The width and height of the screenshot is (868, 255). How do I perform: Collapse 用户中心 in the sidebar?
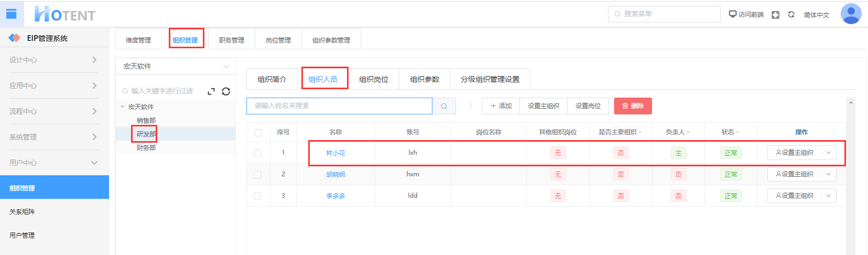pyautogui.click(x=55, y=163)
